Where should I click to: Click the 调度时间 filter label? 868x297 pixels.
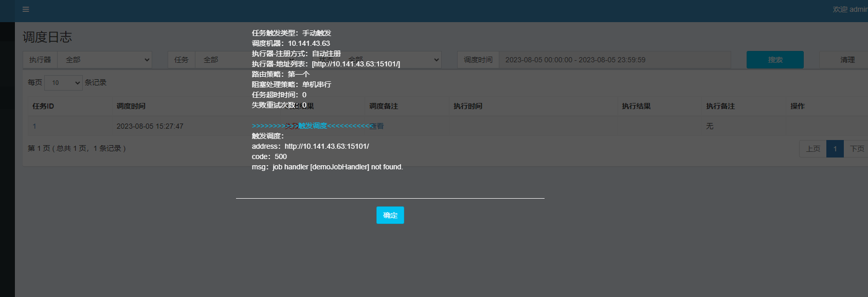tap(478, 60)
